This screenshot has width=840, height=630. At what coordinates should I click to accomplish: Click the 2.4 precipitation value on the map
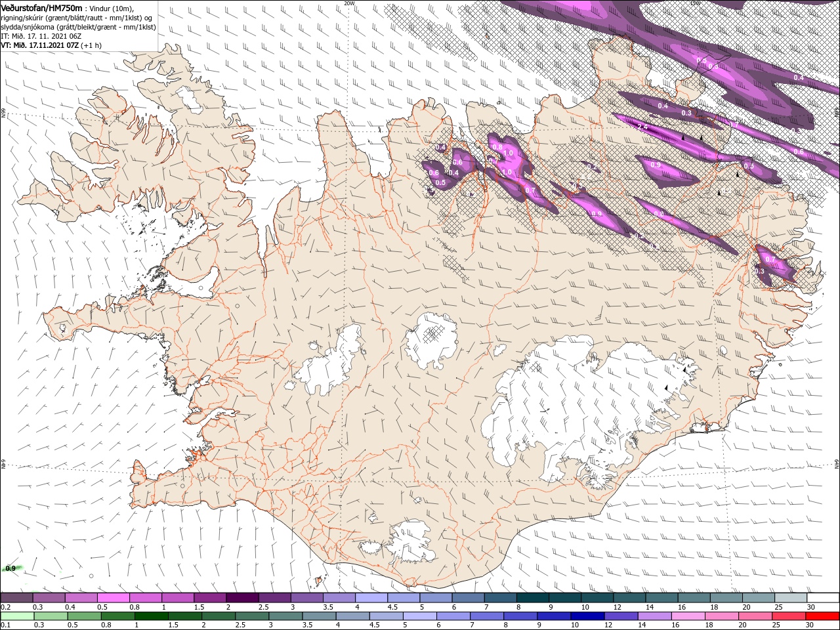coord(642,127)
